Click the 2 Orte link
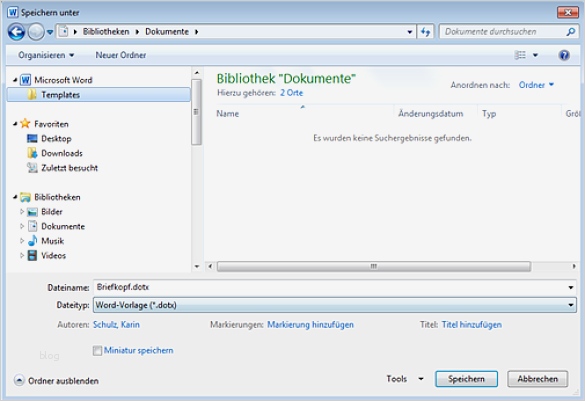The width and height of the screenshot is (585, 401). coord(291,93)
